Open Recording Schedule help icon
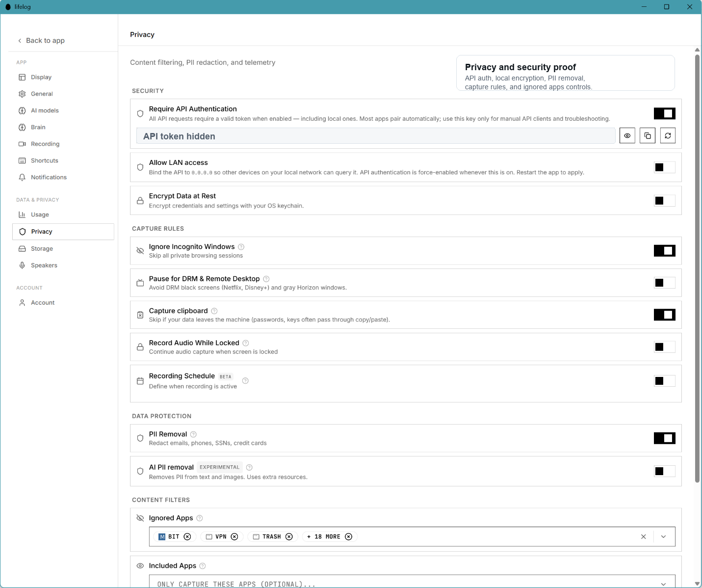 coord(245,381)
